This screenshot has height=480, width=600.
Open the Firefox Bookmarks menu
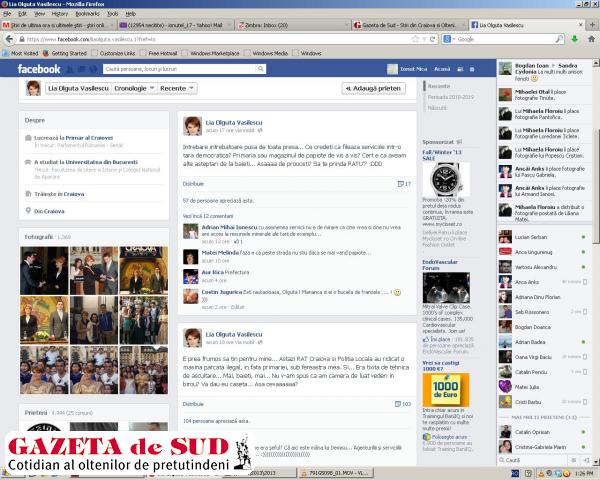[89, 14]
